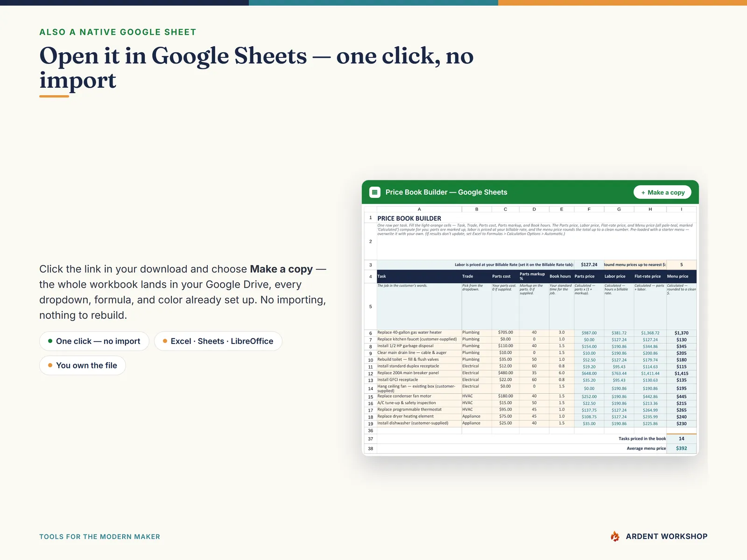Click 'Replace kitchen faucet (customer-supplied)' task cell
Viewport: 747px width, 560px height.
419,339
